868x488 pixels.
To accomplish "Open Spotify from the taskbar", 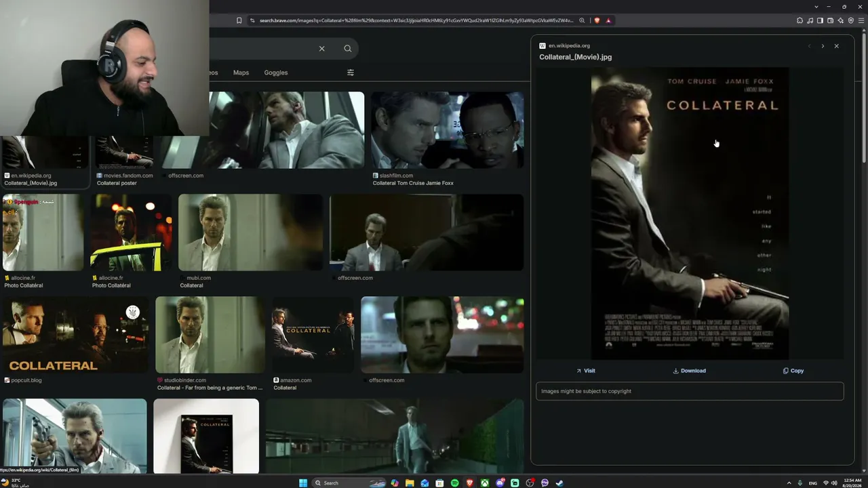I will coord(455,483).
